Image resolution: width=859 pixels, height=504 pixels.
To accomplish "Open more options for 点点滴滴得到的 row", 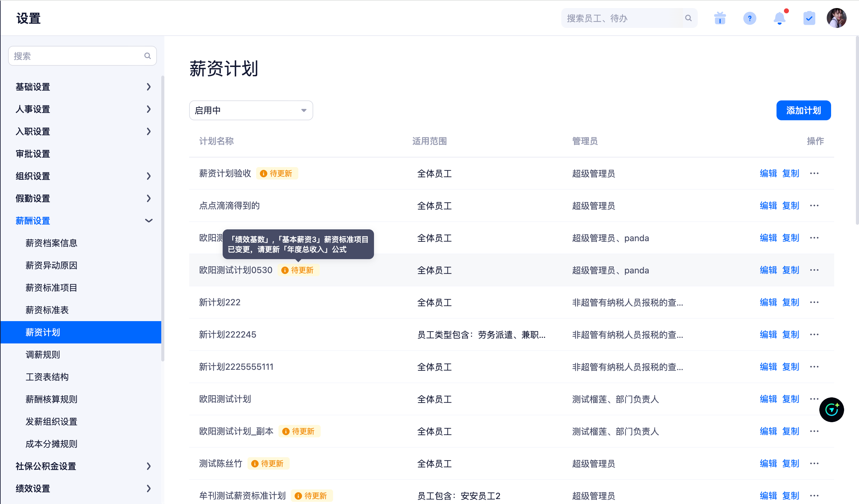I will tap(814, 206).
